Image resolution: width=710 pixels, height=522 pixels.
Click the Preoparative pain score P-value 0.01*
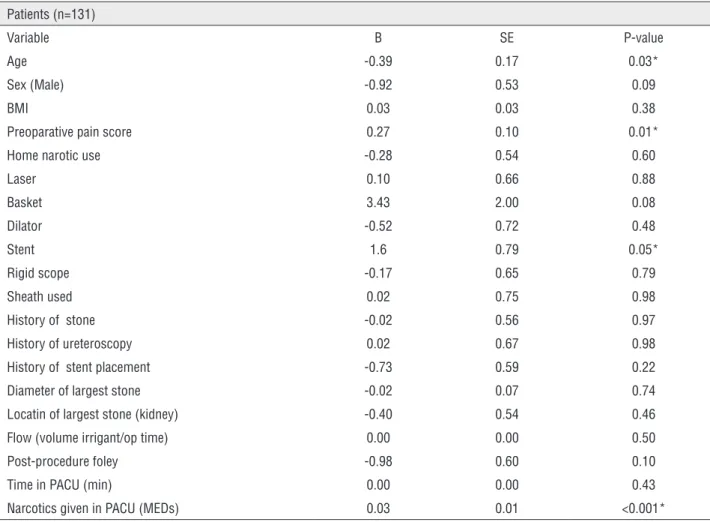coord(643,132)
